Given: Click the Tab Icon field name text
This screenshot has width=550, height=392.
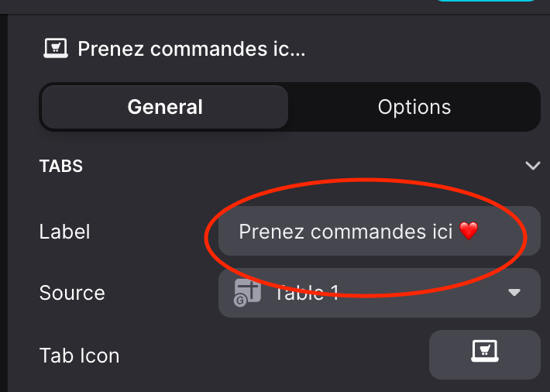Looking at the screenshot, I should coord(79,356).
